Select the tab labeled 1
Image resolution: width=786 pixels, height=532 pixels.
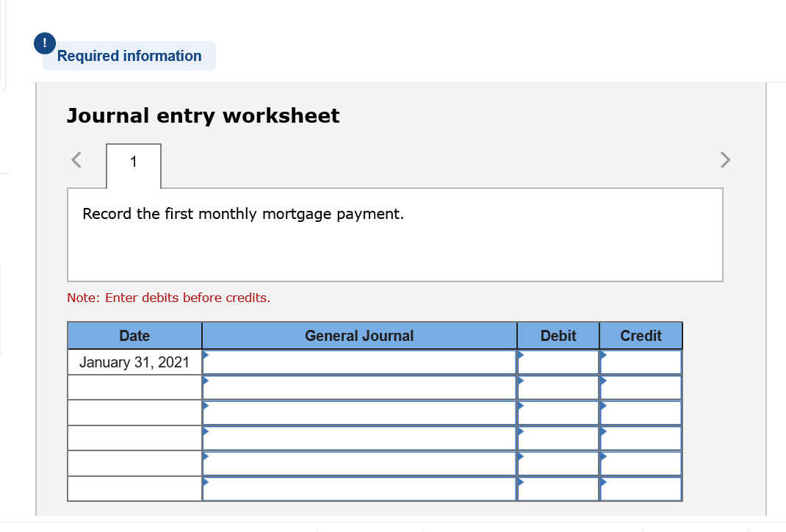(133, 162)
